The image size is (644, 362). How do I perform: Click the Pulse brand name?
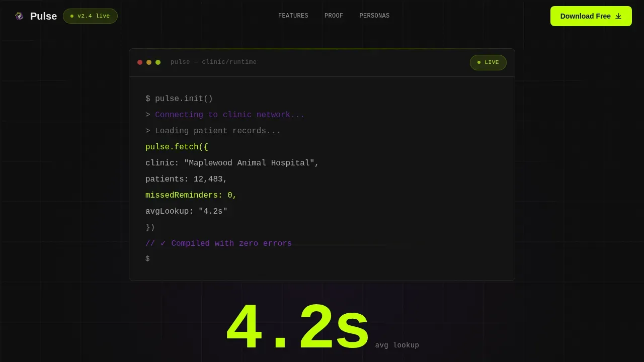point(43,16)
